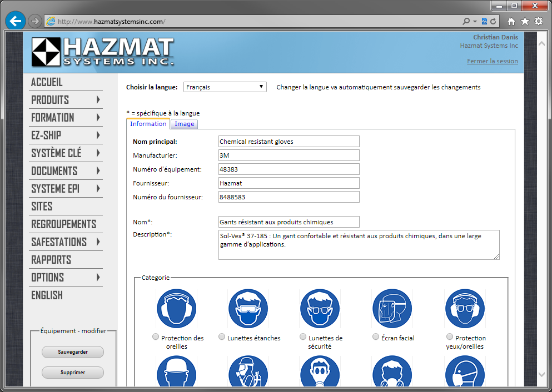Click the ear protection category icon
This screenshot has height=392, width=552.
[177, 309]
